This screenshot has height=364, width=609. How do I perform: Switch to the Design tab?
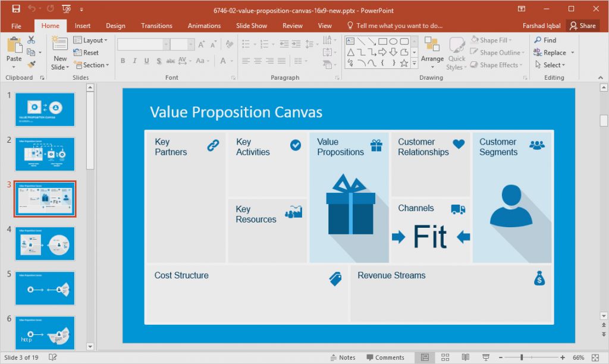click(x=115, y=26)
